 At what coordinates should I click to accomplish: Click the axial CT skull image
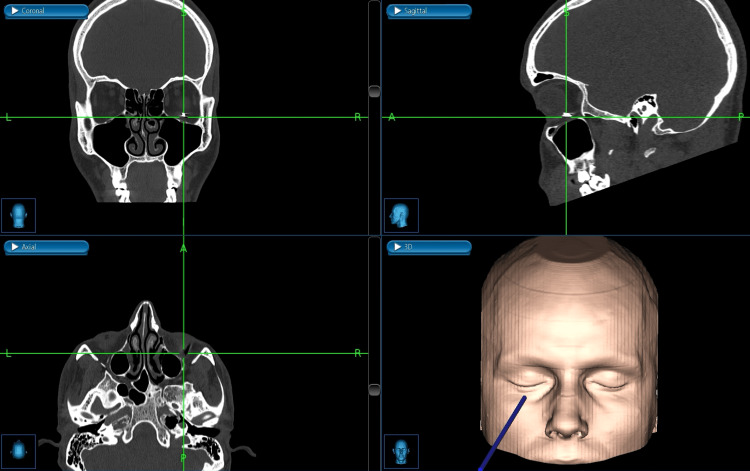(x=145, y=385)
